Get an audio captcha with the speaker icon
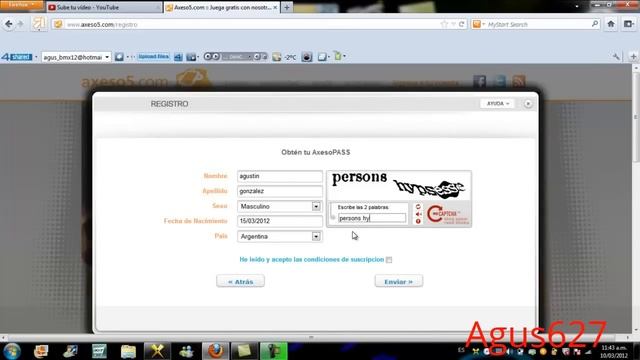The image size is (640, 360). tap(418, 214)
